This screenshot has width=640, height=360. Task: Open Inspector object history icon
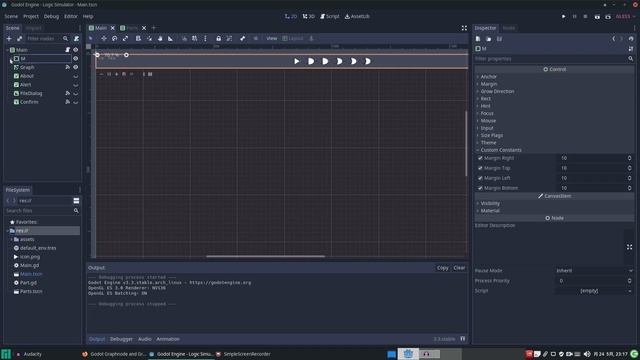(x=631, y=39)
